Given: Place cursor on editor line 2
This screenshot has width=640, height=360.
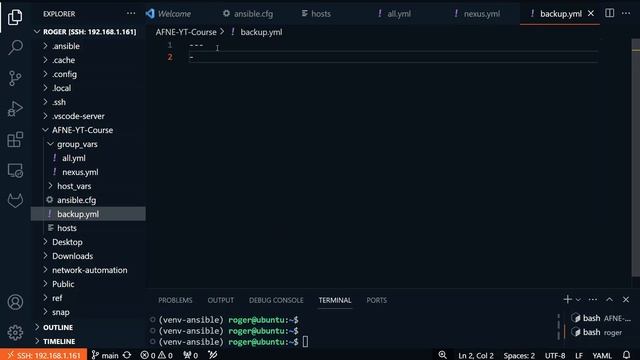Looking at the screenshot, I should click(394, 57).
